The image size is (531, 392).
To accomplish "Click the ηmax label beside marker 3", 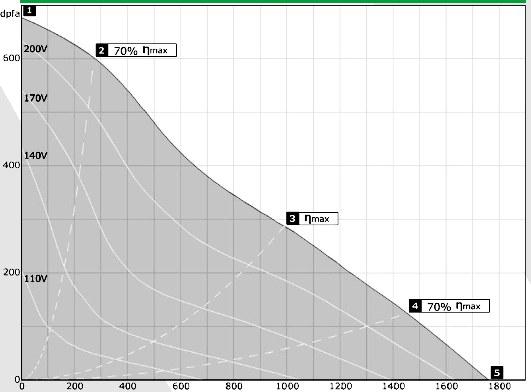I will [x=318, y=218].
